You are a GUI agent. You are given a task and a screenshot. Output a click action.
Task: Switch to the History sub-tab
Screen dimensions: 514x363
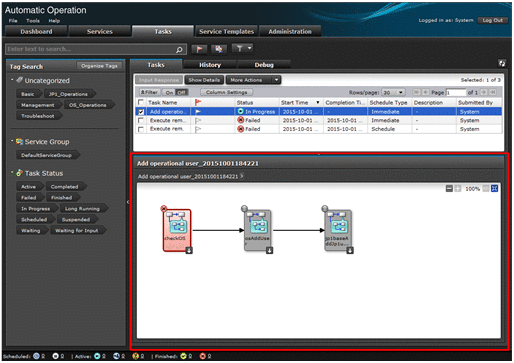[210, 65]
